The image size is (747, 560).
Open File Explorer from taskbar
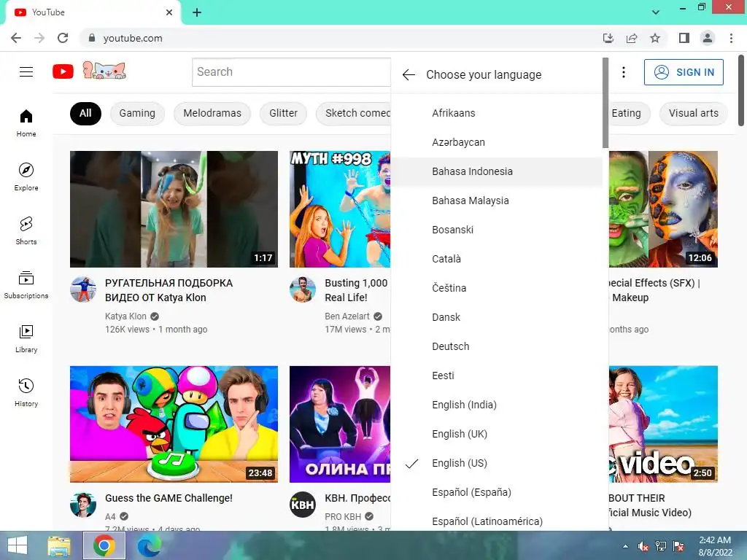(59, 545)
